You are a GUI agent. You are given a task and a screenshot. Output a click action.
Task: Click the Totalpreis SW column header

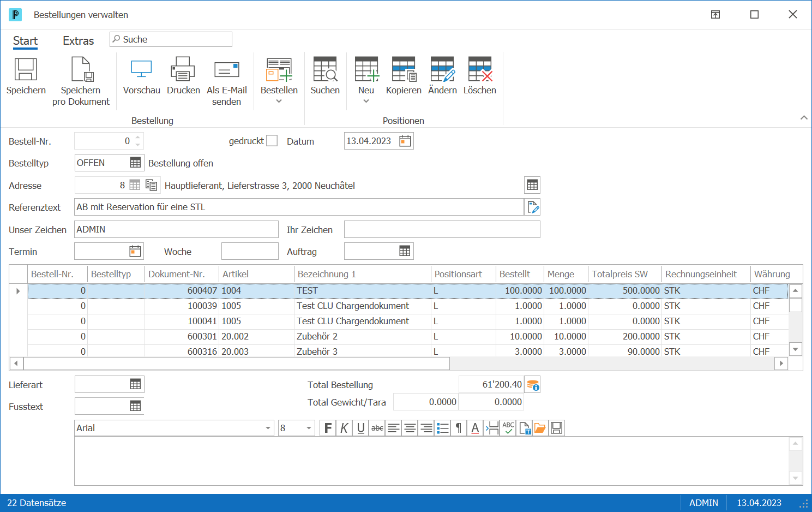coord(625,274)
